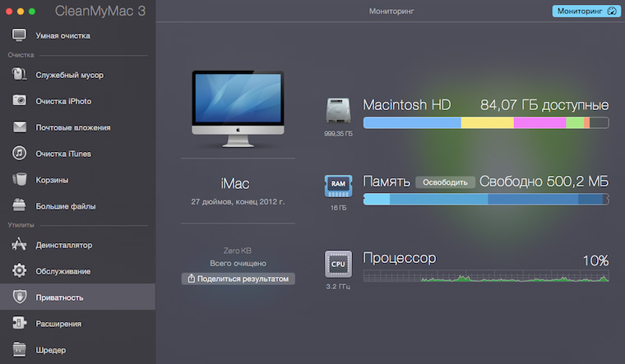This screenshot has width=625, height=364.
Task: Click the green segment of disk bar
Action: (x=575, y=122)
